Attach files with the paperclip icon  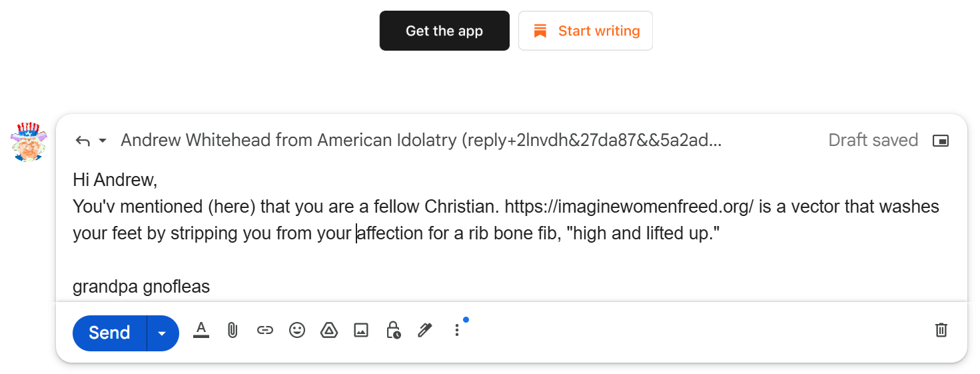click(233, 330)
